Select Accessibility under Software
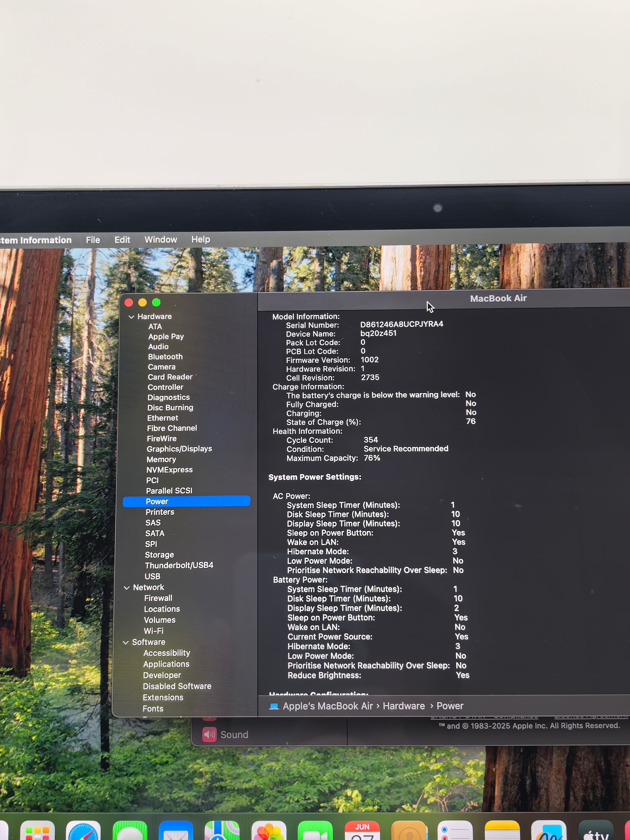The image size is (630, 840). pos(167,654)
